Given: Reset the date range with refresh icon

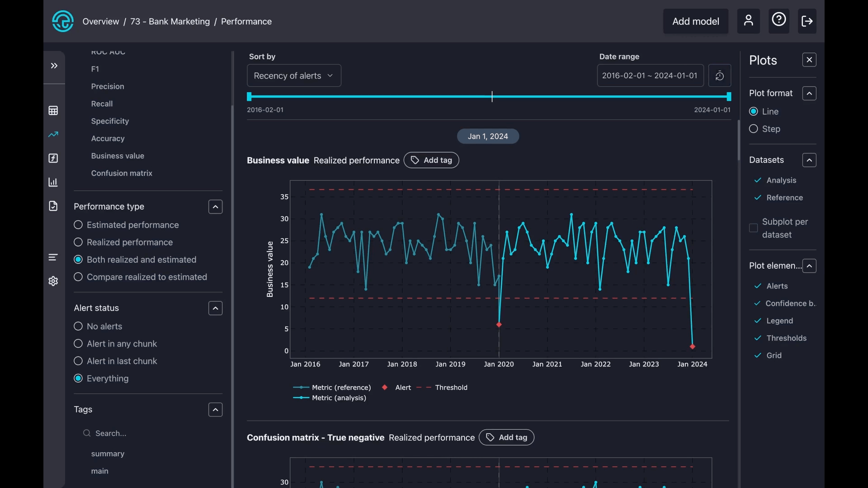Looking at the screenshot, I should coord(719,76).
